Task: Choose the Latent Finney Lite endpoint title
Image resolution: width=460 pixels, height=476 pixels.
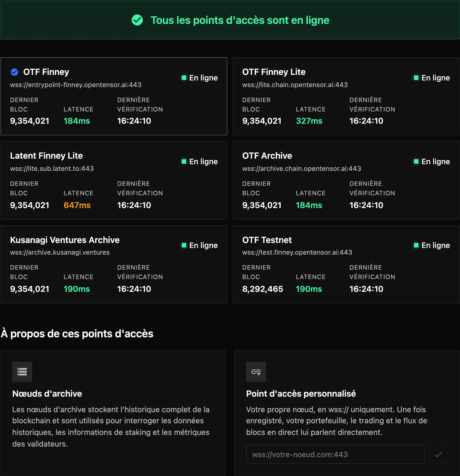Action: pos(46,156)
